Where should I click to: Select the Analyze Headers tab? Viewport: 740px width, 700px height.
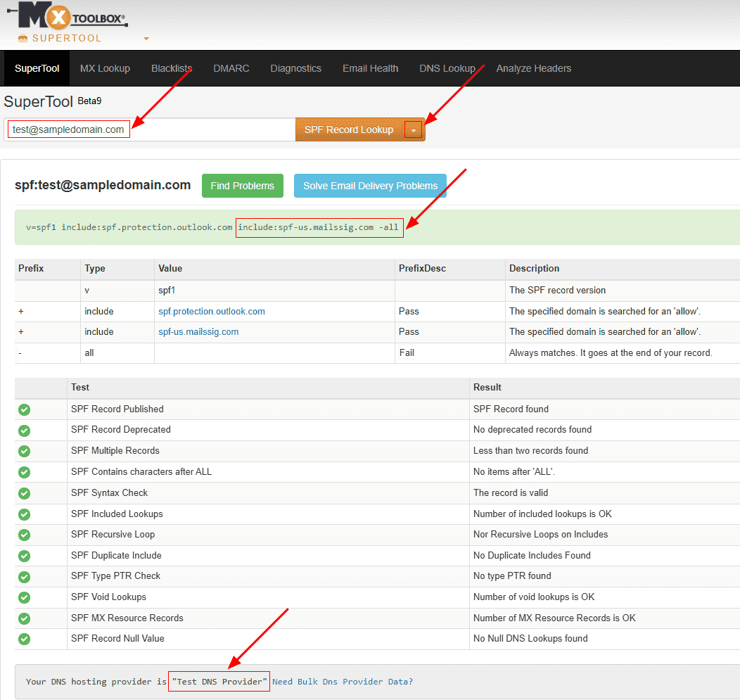(533, 68)
